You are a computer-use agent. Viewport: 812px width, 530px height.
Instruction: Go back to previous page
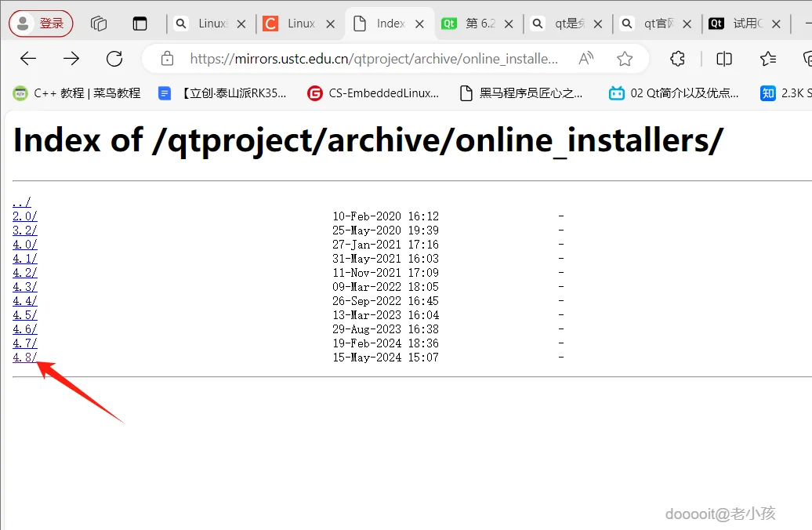pos(28,59)
